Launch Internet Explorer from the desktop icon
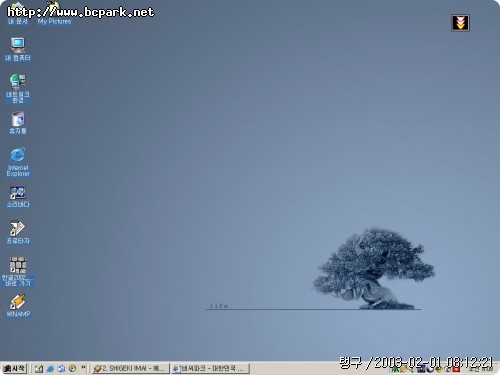Screen dimensions: 500x375 click(18, 162)
